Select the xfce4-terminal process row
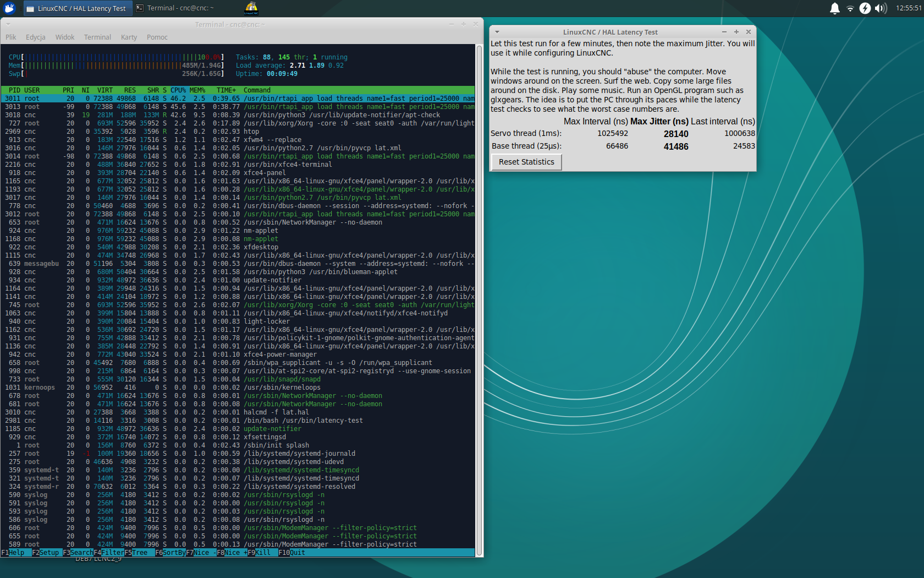Screen dimensions: 924x578 pos(238,165)
